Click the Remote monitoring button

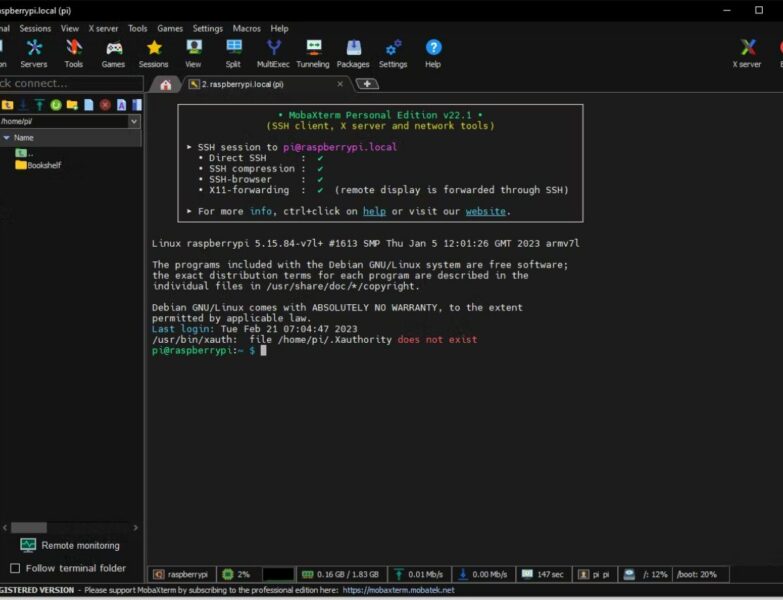click(70, 545)
